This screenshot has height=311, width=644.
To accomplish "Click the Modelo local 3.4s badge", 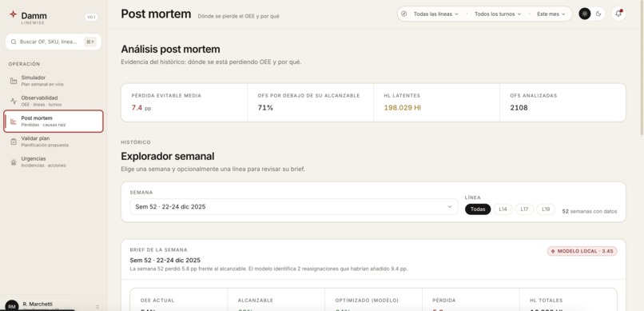I will tap(582, 251).
